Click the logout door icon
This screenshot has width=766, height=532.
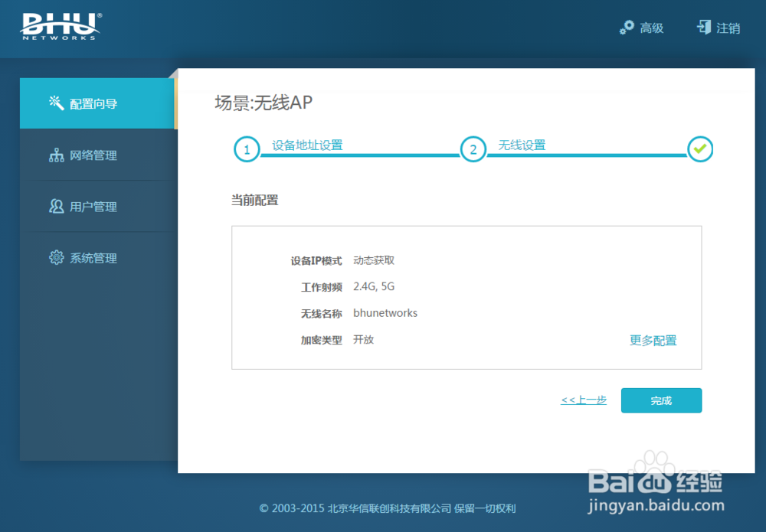[703, 28]
